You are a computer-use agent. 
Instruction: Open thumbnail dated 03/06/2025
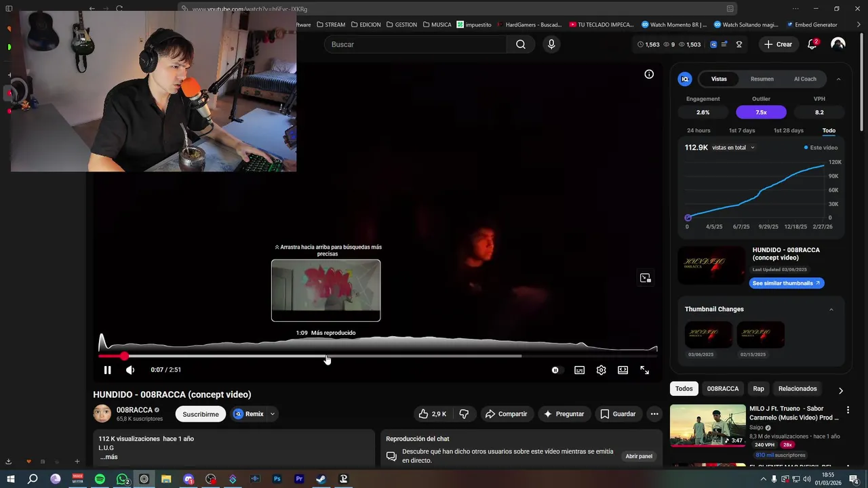(709, 335)
